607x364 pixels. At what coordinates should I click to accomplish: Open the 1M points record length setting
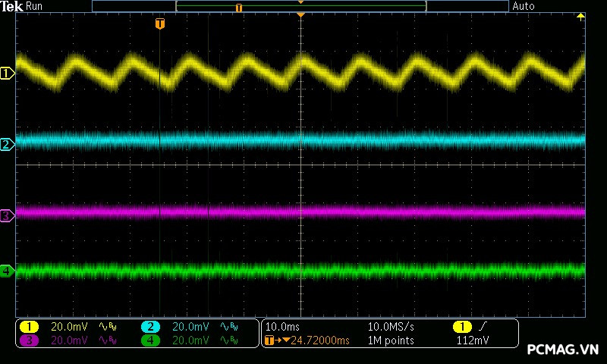391,340
